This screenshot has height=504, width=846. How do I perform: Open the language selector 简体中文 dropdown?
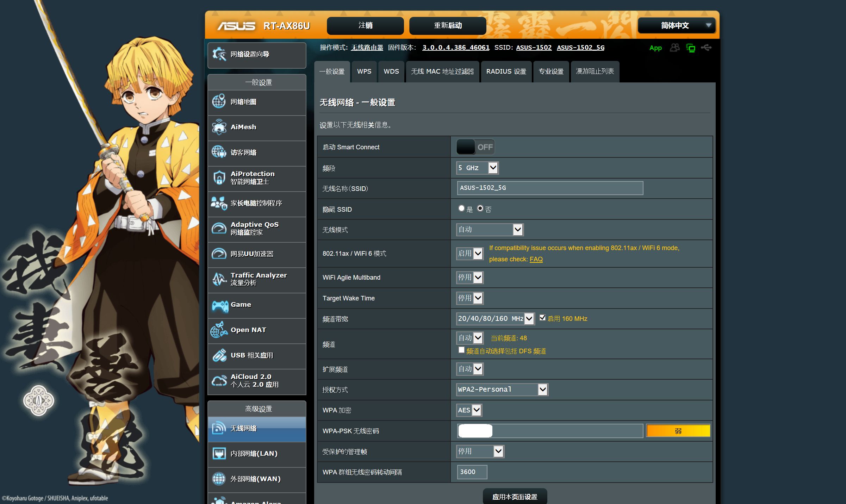click(676, 25)
